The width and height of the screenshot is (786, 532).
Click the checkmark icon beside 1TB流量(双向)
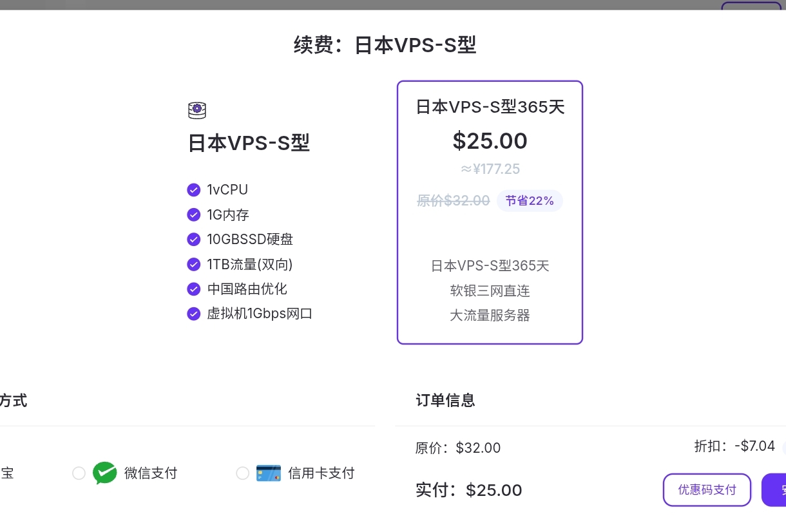(193, 264)
